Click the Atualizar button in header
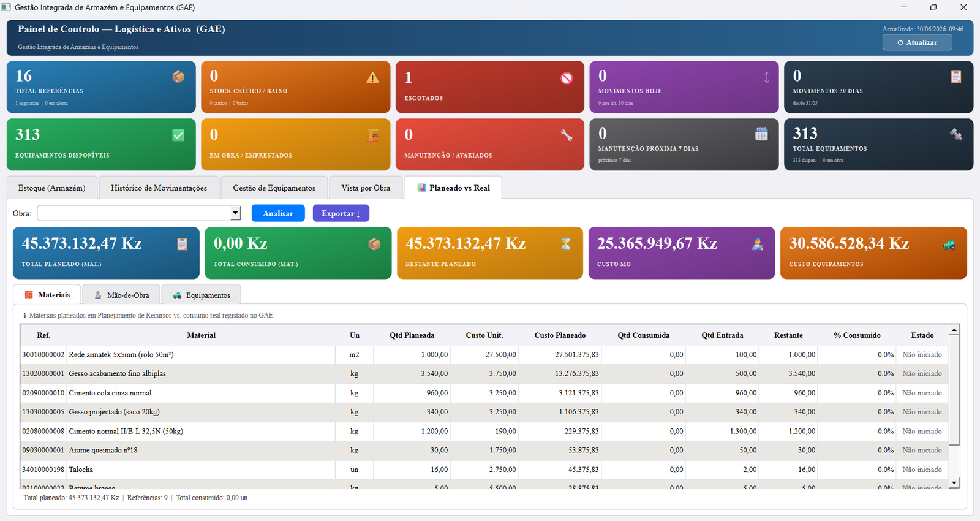The width and height of the screenshot is (980, 521). 918,42
